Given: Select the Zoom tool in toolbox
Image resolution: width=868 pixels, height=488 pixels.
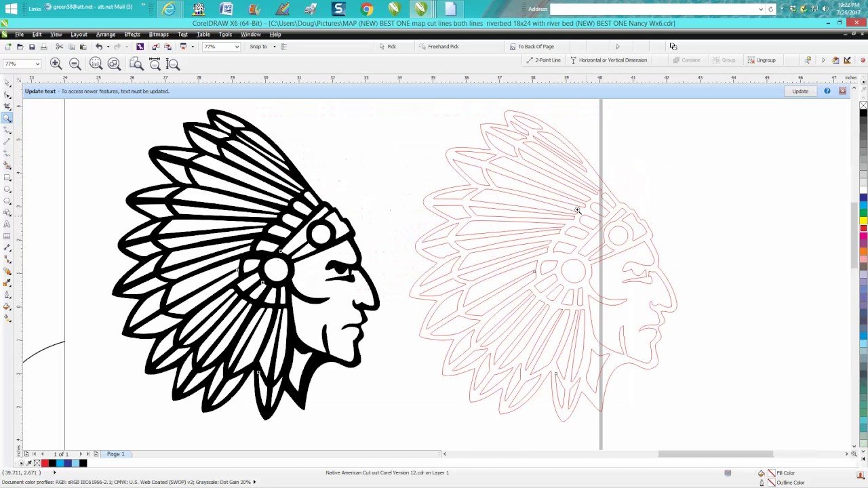Looking at the screenshot, I should pos(7,118).
